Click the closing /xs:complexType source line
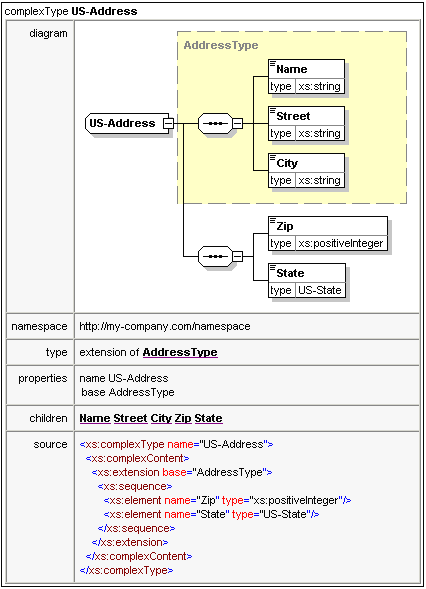The width and height of the screenshot is (426, 589). [127, 570]
